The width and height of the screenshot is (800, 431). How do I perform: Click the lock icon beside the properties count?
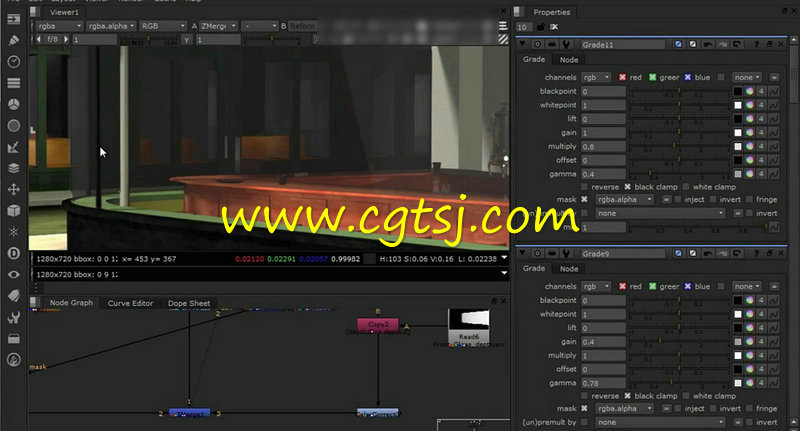coord(541,27)
